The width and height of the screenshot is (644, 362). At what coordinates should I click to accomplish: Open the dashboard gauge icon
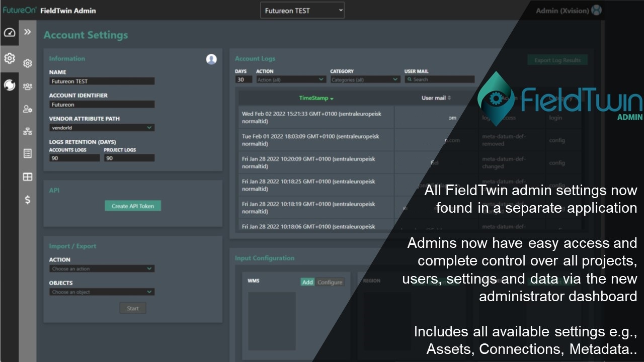point(9,32)
